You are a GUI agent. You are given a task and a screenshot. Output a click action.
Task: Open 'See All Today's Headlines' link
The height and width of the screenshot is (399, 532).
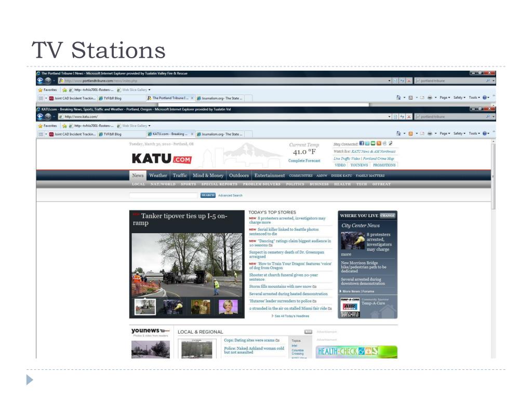click(x=291, y=316)
